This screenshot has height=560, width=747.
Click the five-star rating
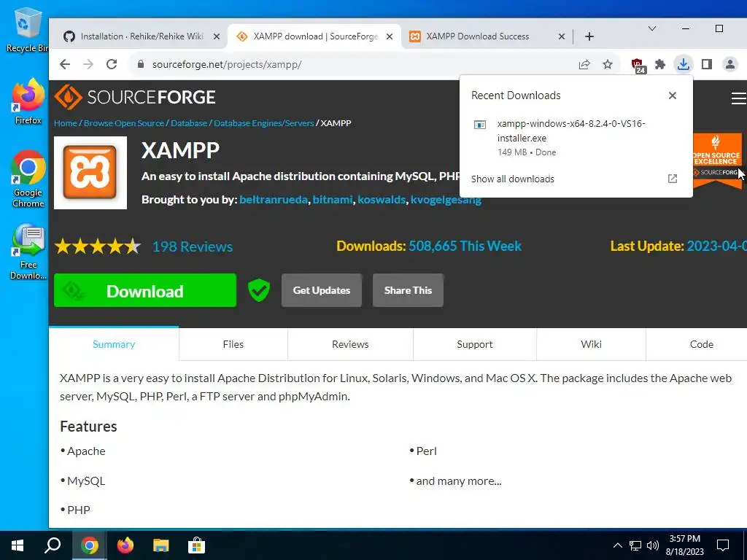click(97, 246)
